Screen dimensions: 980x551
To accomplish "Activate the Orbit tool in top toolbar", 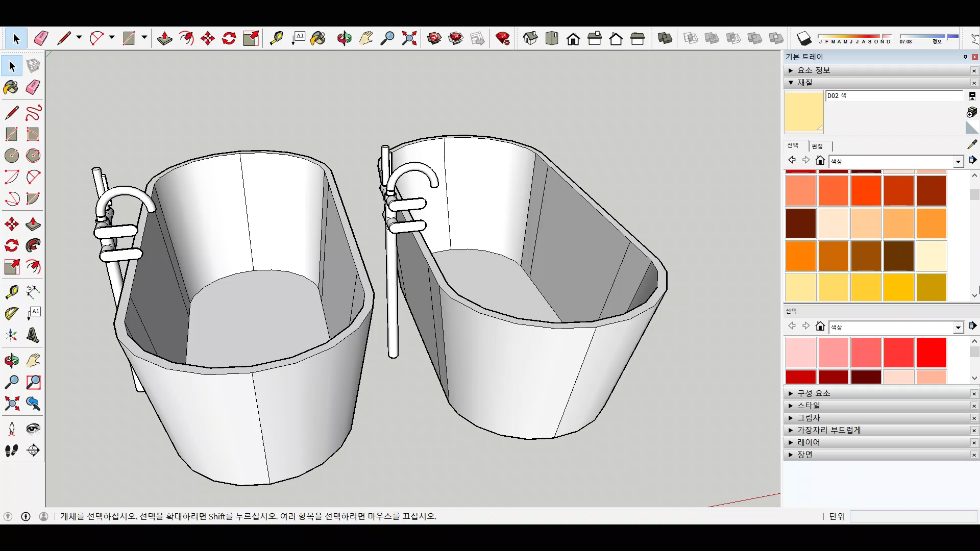I will pyautogui.click(x=344, y=38).
